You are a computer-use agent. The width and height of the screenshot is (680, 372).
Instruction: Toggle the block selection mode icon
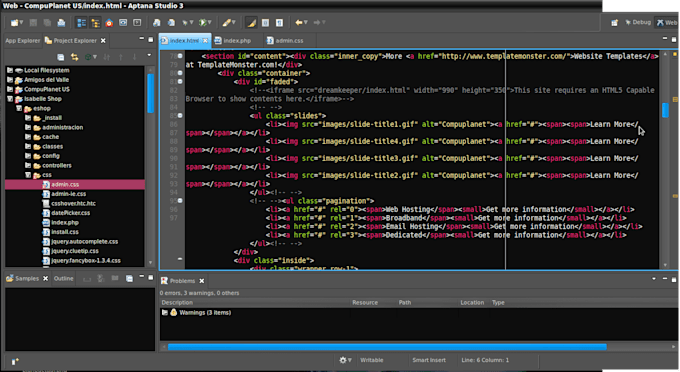click(265, 23)
